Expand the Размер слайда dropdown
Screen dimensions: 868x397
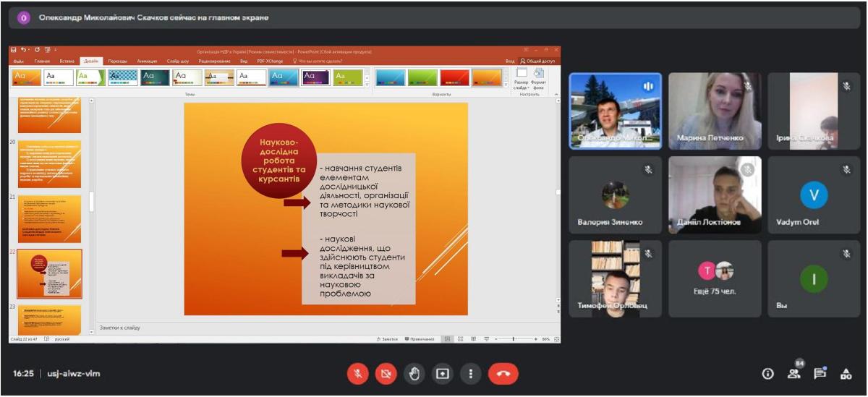click(x=521, y=79)
